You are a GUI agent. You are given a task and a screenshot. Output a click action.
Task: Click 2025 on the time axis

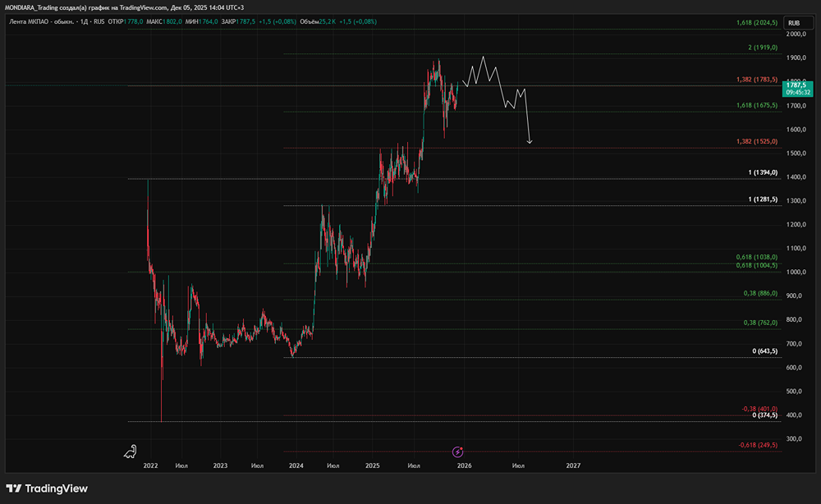click(372, 465)
